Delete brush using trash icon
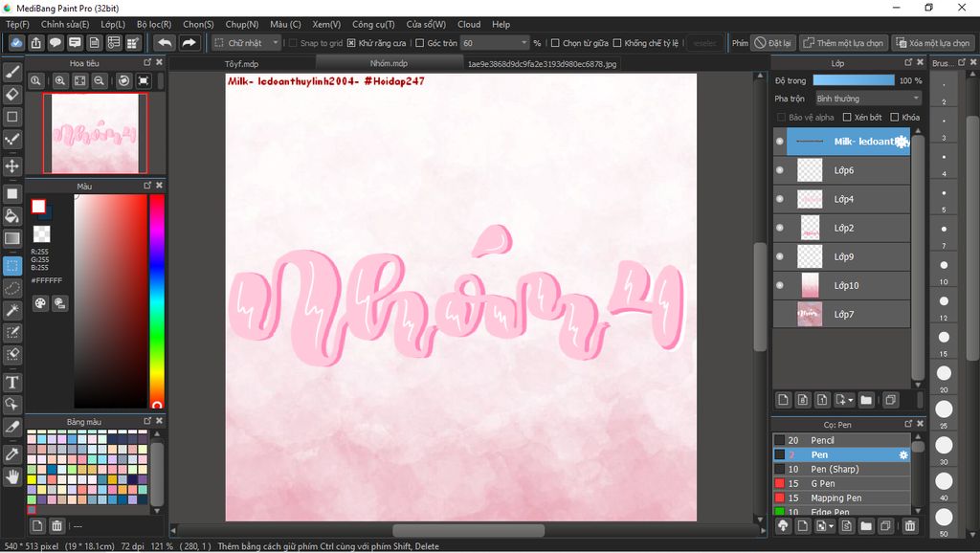The height and width of the screenshot is (553, 980). [x=910, y=526]
